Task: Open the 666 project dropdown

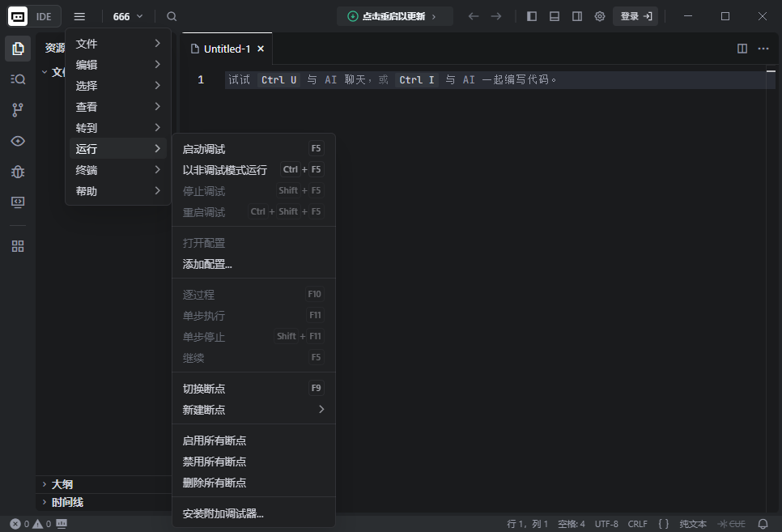Action: point(128,16)
